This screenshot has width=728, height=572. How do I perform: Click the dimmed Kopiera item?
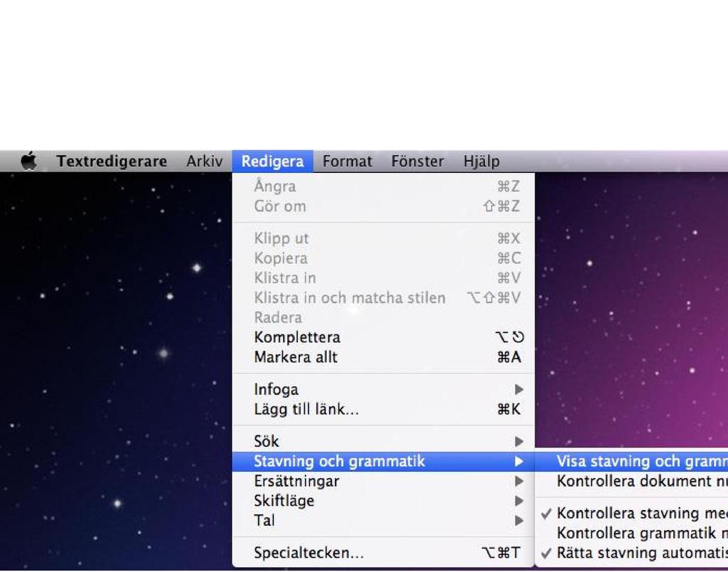pos(383,258)
